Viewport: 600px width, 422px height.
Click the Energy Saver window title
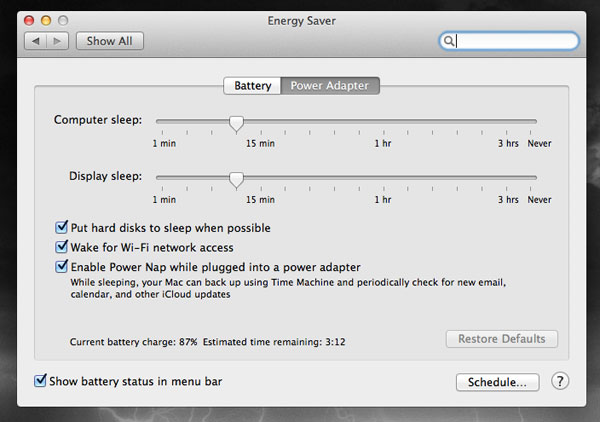(302, 21)
